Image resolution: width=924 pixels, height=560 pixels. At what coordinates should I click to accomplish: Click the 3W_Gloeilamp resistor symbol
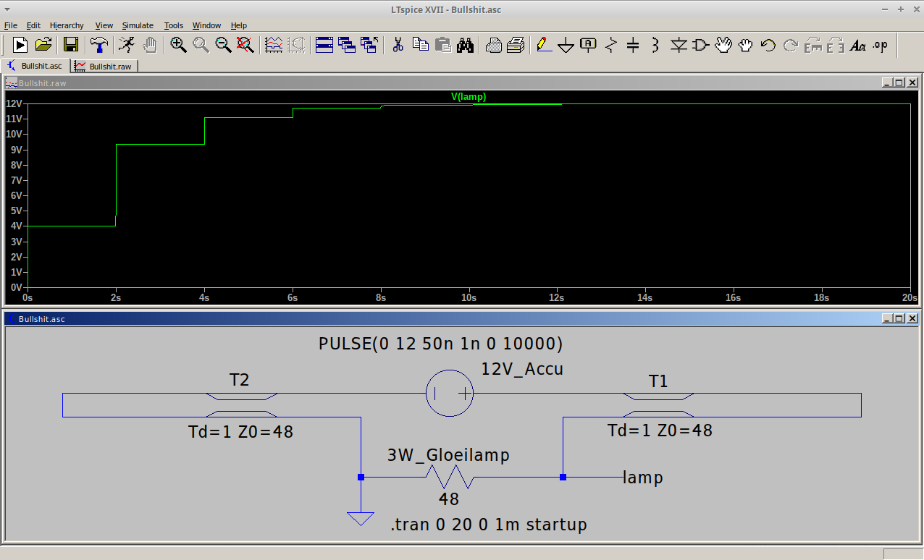[449, 478]
